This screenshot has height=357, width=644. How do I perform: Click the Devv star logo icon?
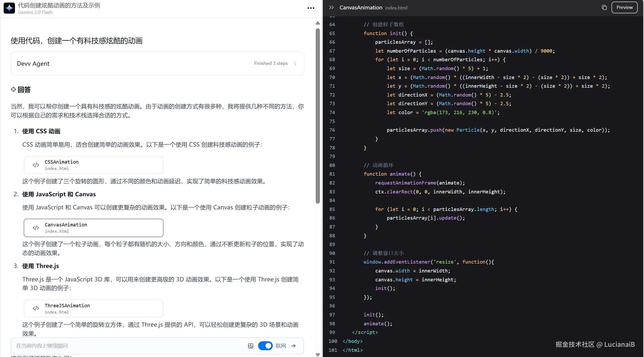[9, 8]
